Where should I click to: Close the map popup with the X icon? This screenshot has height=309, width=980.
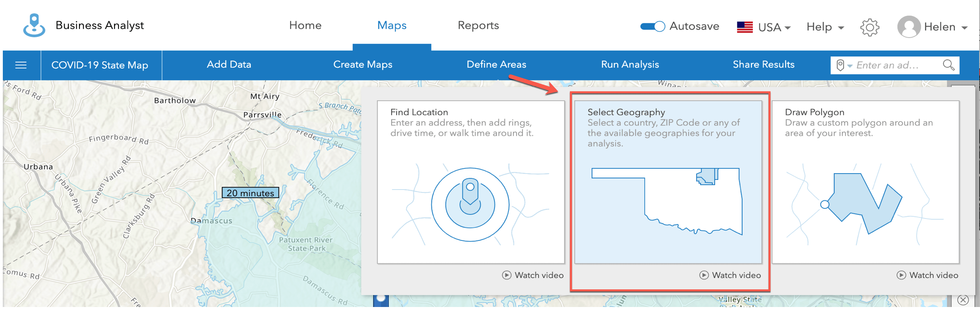pyautogui.click(x=963, y=300)
